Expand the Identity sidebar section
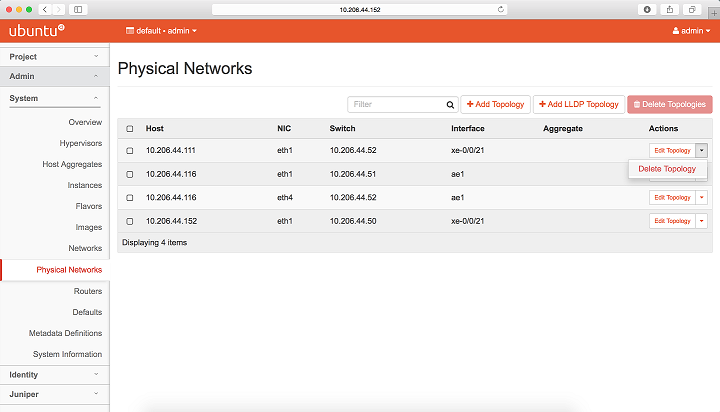 55,375
